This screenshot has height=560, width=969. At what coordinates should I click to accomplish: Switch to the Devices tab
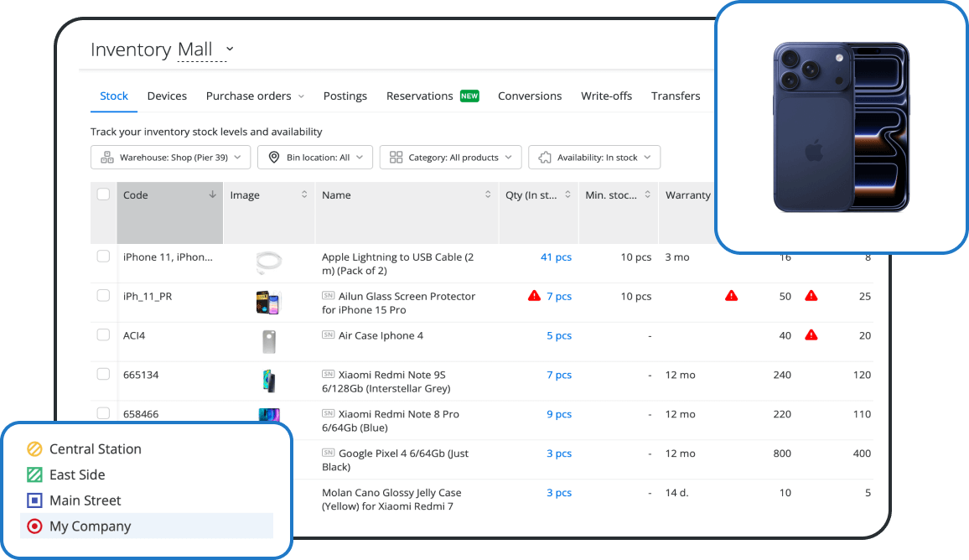167,96
